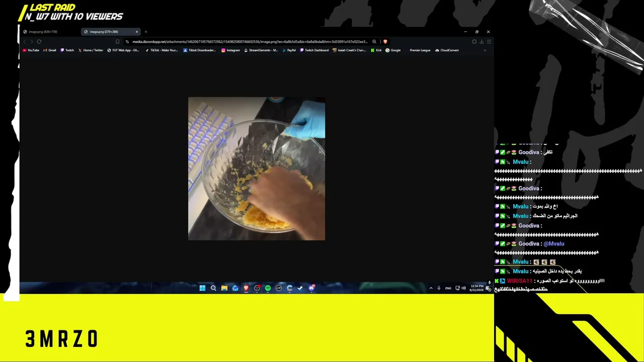Open the Kick bookmark

376,50
